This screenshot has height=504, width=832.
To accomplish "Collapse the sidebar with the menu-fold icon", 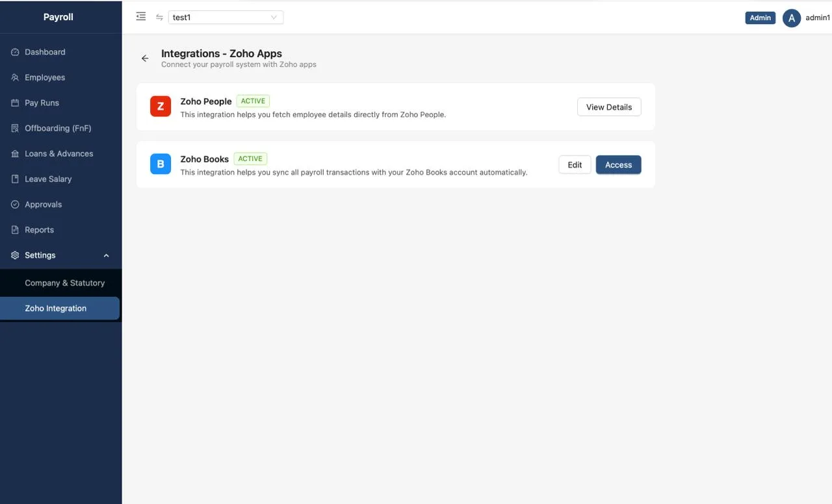I will [x=141, y=17].
